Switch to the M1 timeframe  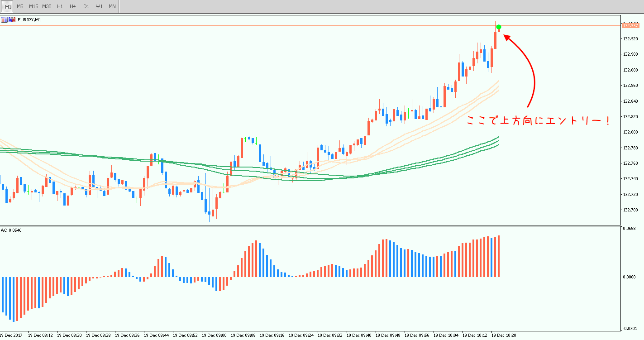8,6
